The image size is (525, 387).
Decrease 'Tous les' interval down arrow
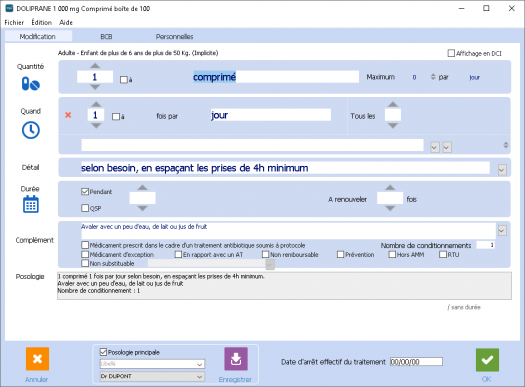[x=393, y=126]
